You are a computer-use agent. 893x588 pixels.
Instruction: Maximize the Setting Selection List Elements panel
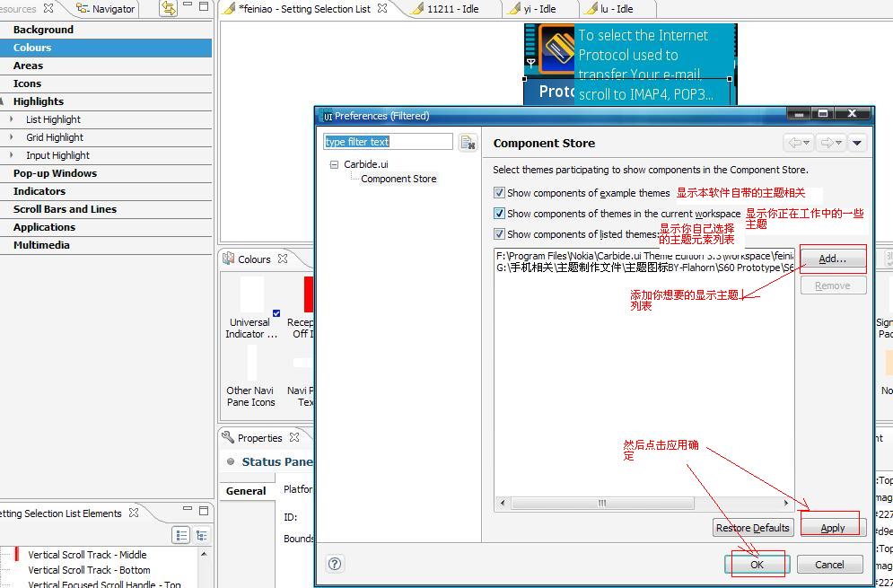204,511
